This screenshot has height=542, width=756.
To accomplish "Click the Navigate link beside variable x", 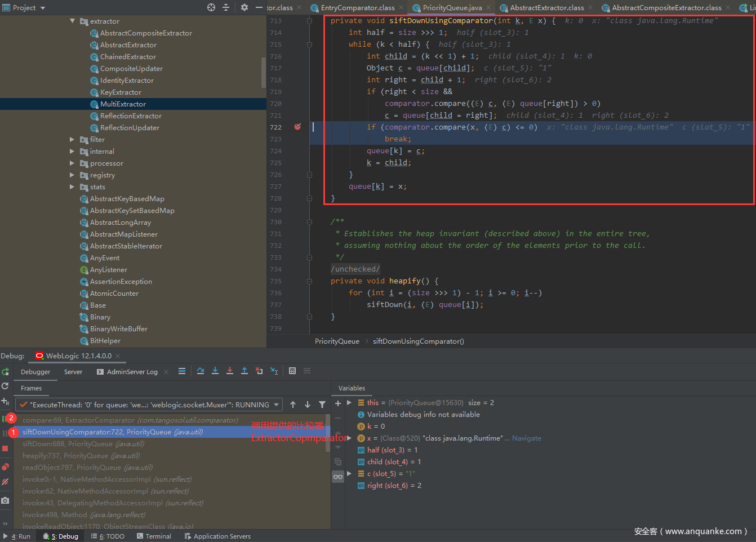I will [526, 438].
